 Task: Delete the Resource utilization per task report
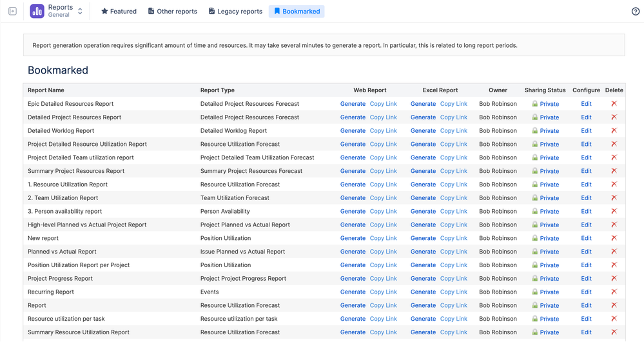pos(614,319)
